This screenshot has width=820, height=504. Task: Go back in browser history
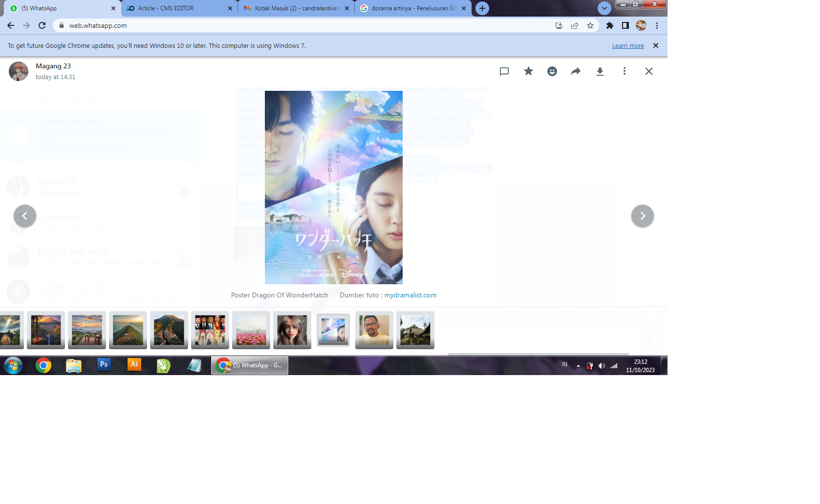click(x=11, y=25)
